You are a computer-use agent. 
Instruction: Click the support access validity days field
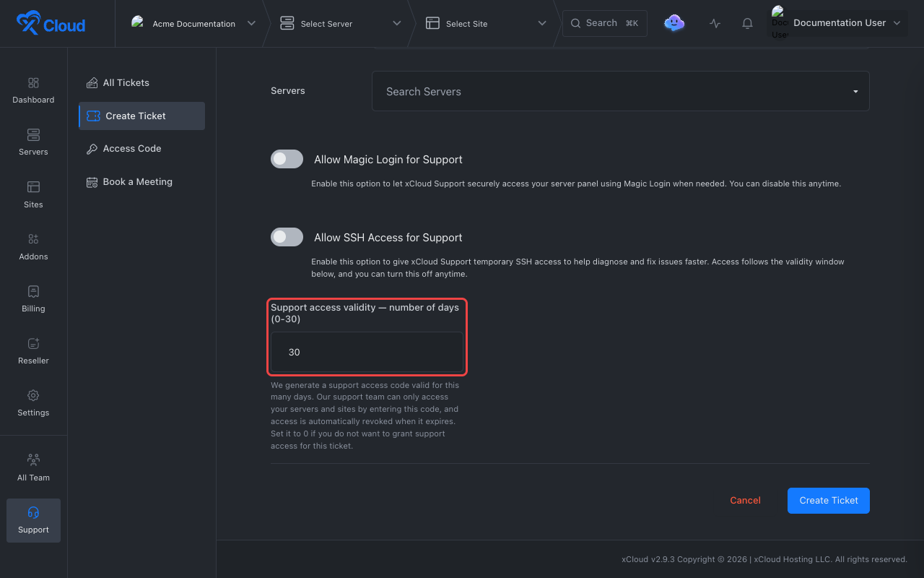point(367,352)
